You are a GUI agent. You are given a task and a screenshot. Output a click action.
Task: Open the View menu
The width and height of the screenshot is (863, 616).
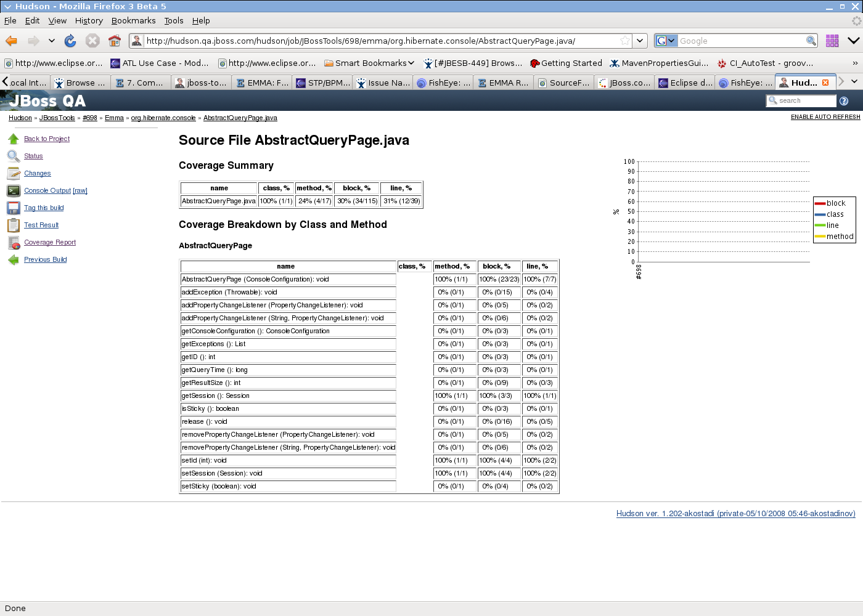(57, 20)
